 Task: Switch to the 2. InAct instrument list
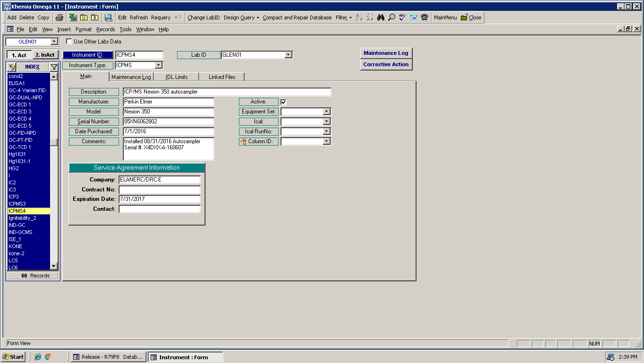click(x=45, y=55)
